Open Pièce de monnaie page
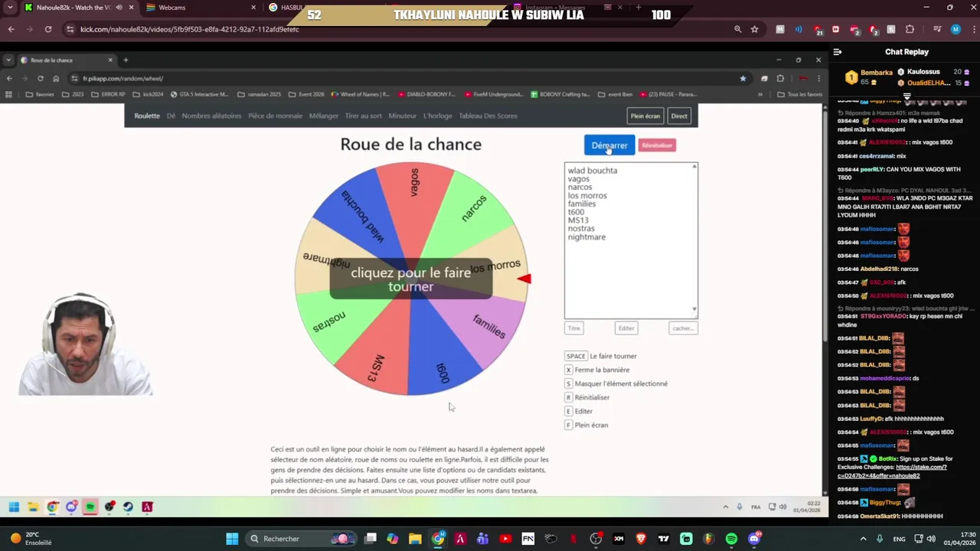This screenshot has height=551, width=980. tap(275, 116)
